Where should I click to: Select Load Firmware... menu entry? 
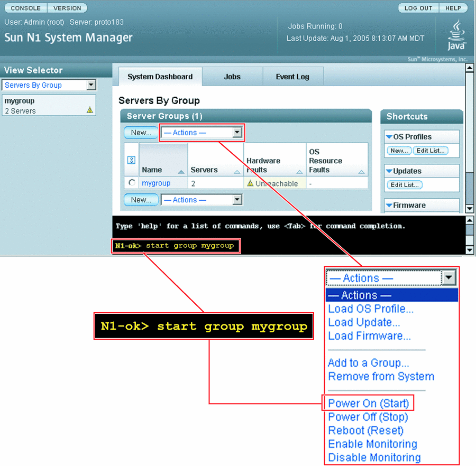370,335
